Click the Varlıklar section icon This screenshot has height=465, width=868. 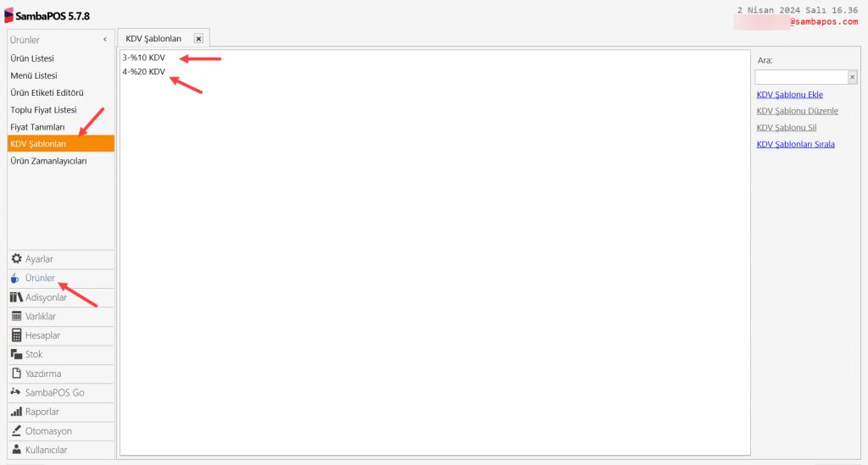coord(17,317)
